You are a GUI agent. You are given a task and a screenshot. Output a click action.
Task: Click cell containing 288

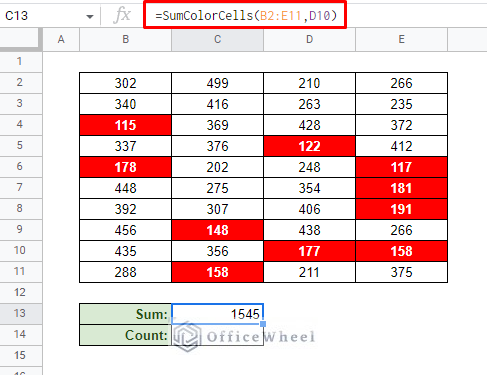tap(125, 272)
